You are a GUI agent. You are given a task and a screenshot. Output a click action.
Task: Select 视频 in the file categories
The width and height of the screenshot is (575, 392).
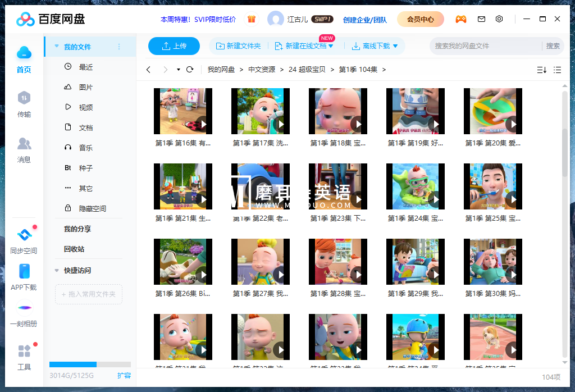point(85,107)
